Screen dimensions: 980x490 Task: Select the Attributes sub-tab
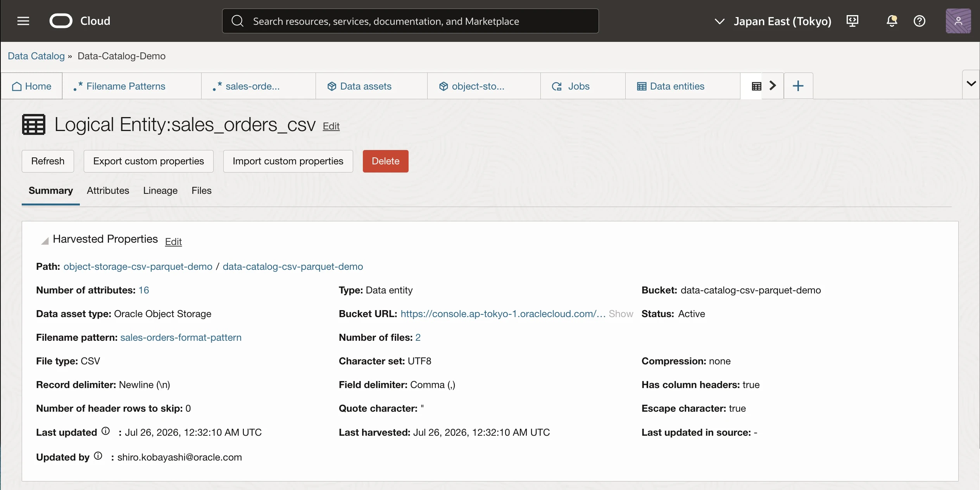[108, 190]
